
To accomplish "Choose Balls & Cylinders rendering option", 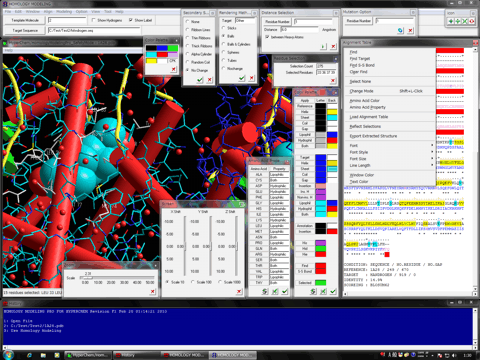I will click(x=224, y=44).
